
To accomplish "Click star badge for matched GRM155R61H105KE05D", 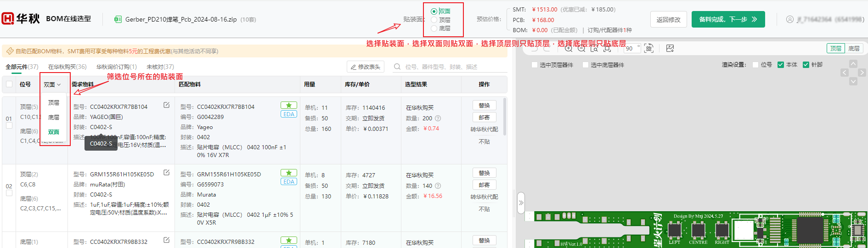I will pyautogui.click(x=289, y=173).
